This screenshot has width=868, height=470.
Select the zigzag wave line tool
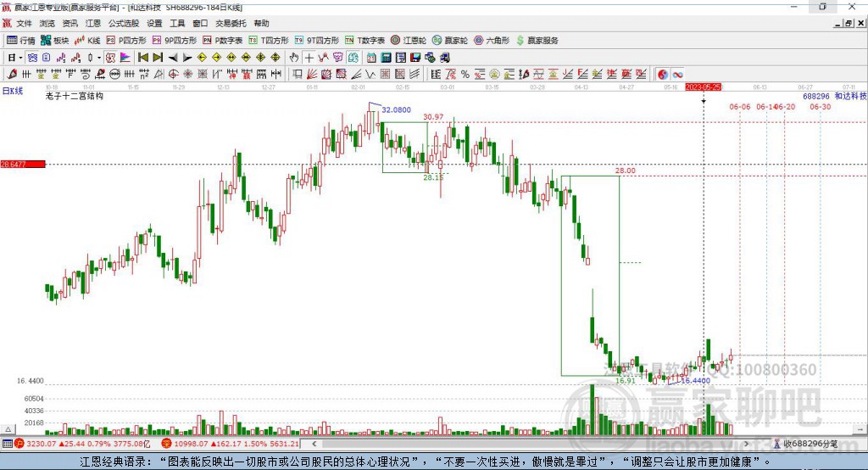point(370,75)
